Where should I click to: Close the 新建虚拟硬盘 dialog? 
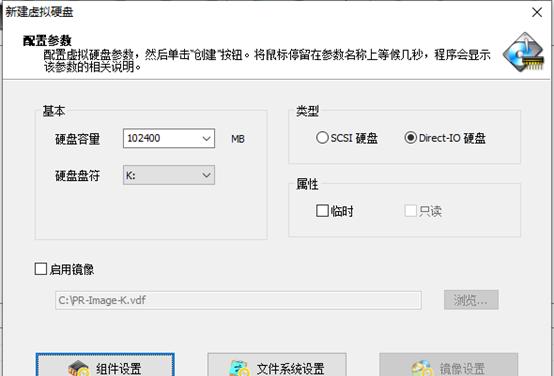pos(537,12)
